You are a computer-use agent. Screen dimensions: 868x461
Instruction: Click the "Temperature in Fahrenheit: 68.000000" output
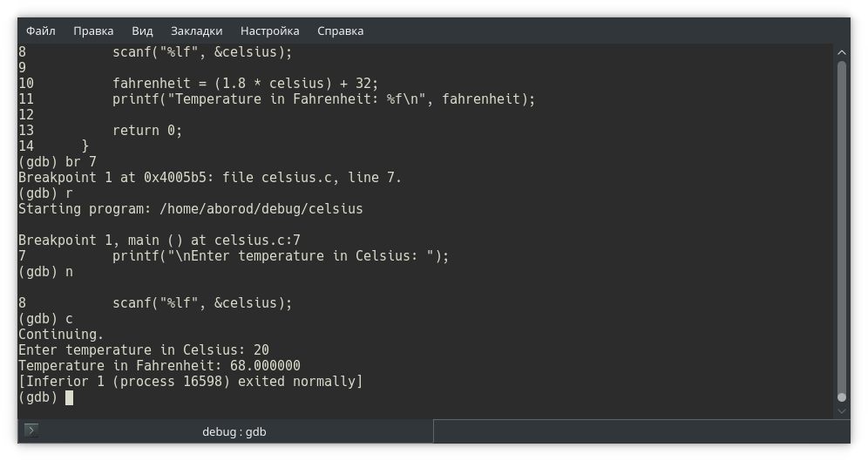coord(159,366)
